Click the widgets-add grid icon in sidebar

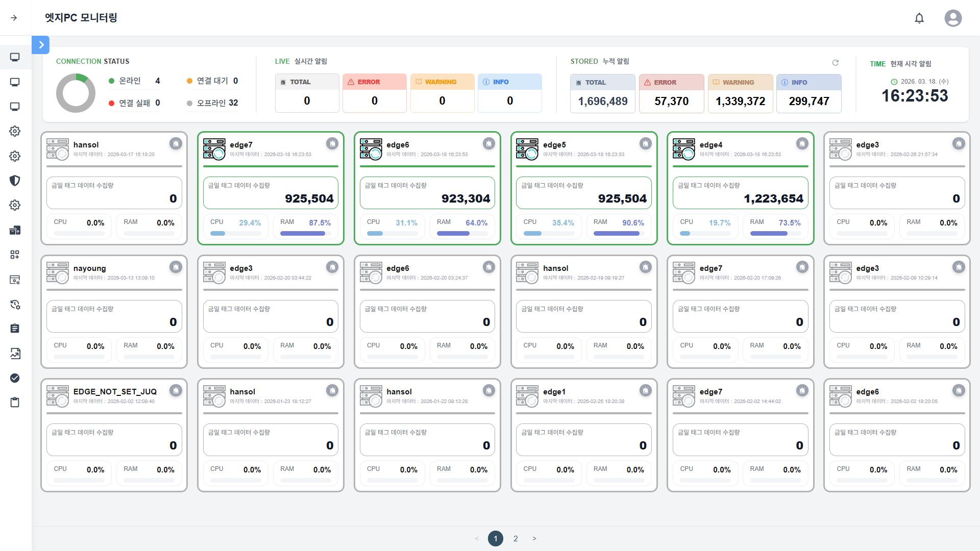coord(15,255)
